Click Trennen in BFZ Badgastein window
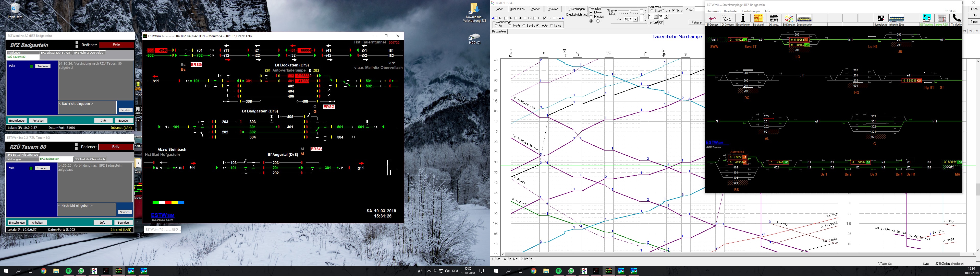Viewport: 980px width, 276px height. 43,66
